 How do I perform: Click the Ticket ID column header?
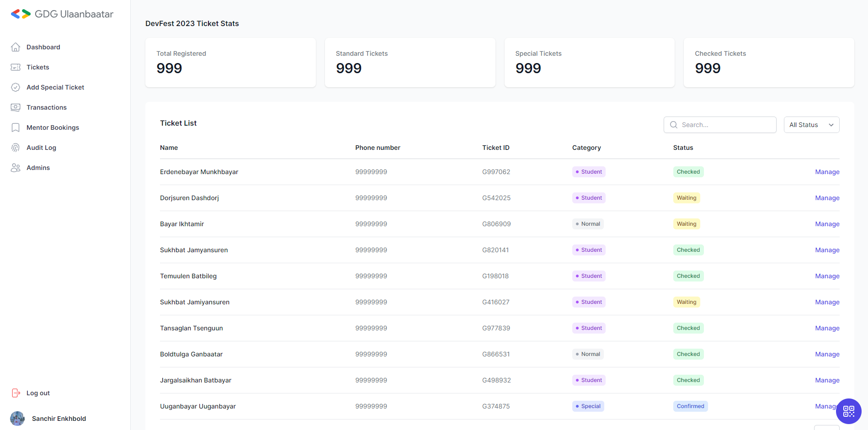tap(495, 148)
